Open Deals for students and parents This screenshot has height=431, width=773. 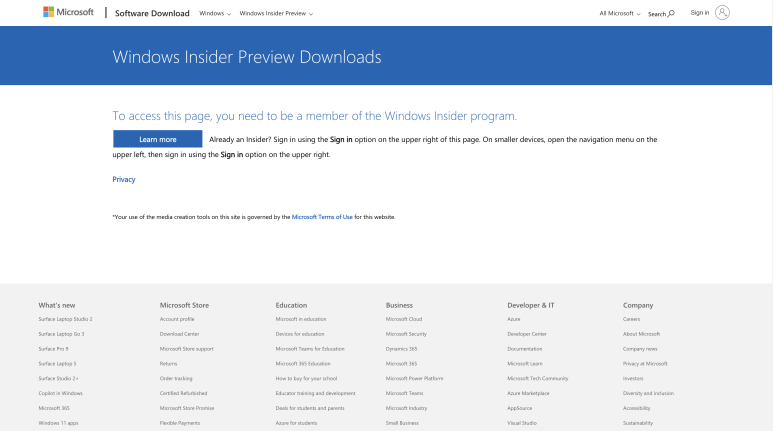point(310,408)
